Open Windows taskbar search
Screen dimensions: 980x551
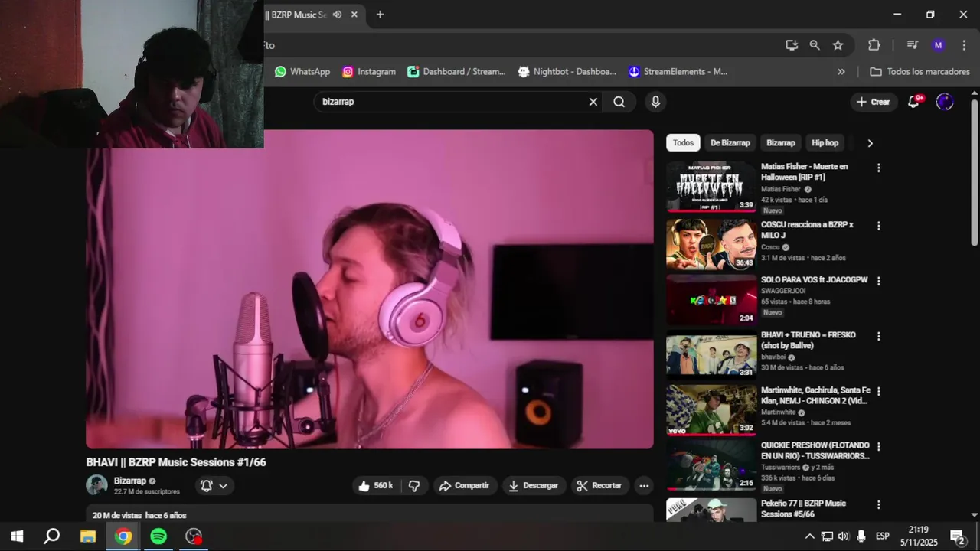tap(51, 536)
